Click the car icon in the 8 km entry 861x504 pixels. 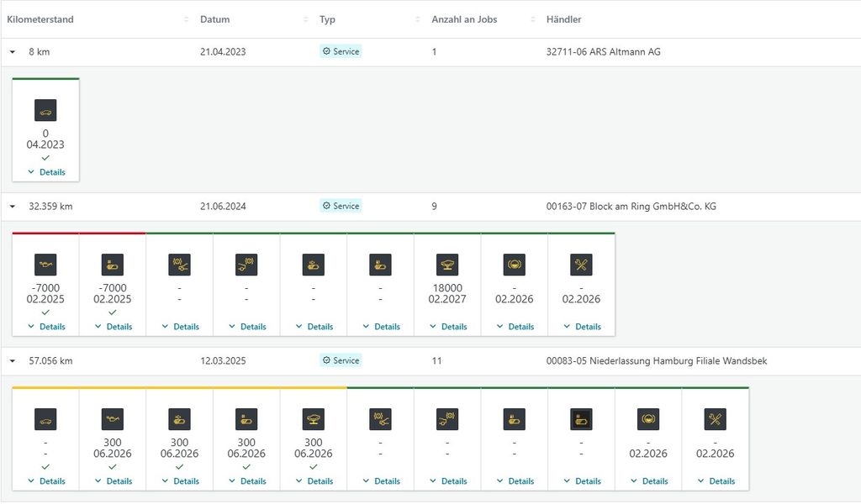click(45, 111)
